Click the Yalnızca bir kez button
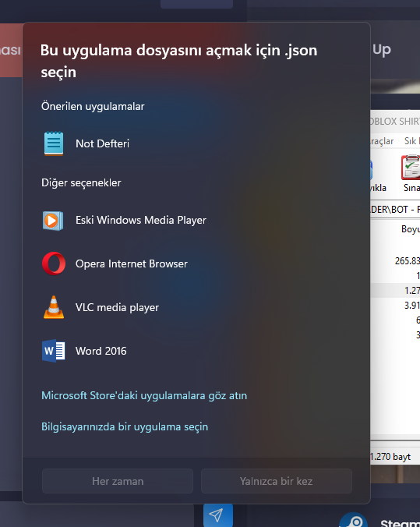The height and width of the screenshot is (527, 420). tap(277, 481)
